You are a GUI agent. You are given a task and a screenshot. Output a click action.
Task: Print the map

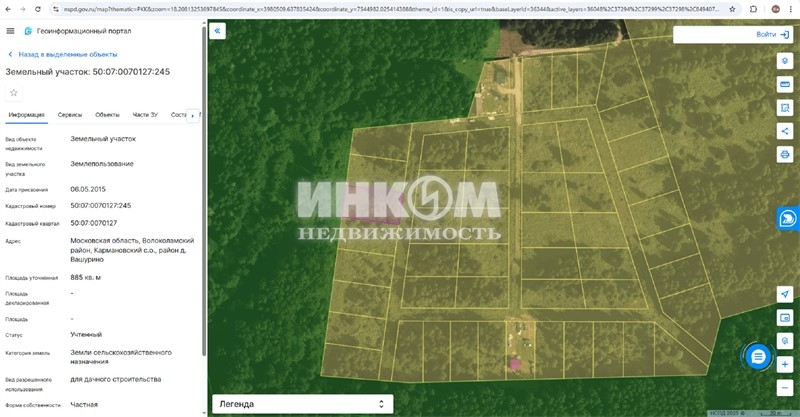coord(785,154)
